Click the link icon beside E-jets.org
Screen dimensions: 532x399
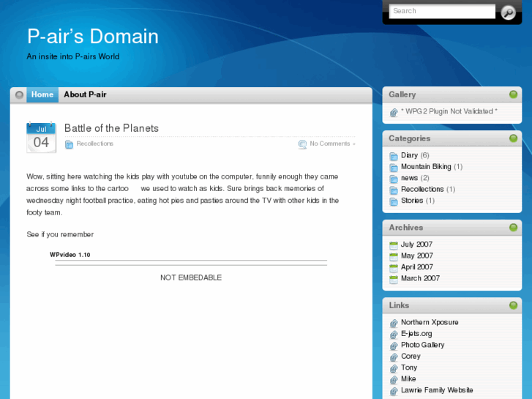(x=394, y=335)
